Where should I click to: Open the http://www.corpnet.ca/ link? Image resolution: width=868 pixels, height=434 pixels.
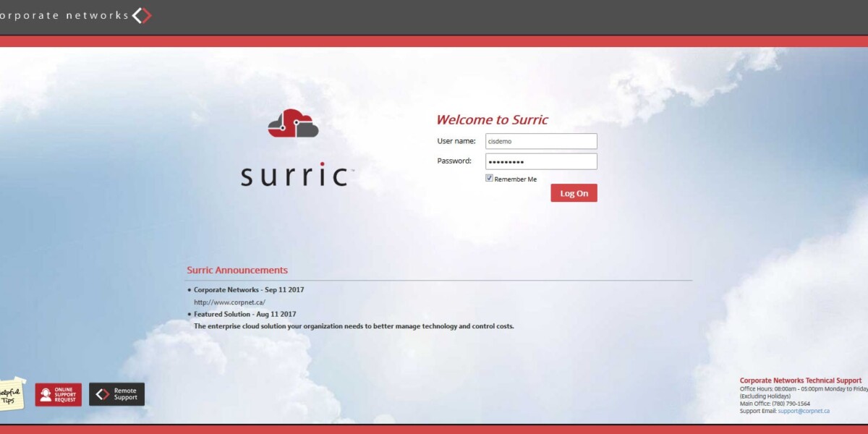coord(229,302)
